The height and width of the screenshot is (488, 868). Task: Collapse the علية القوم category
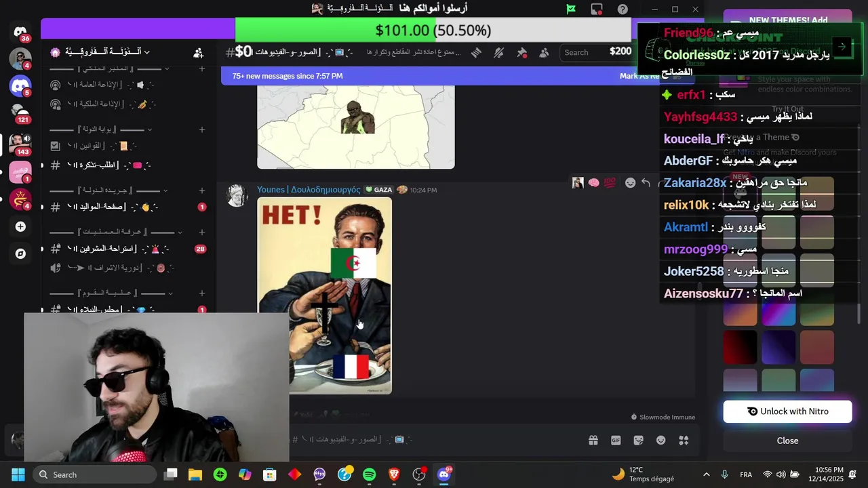point(112,293)
